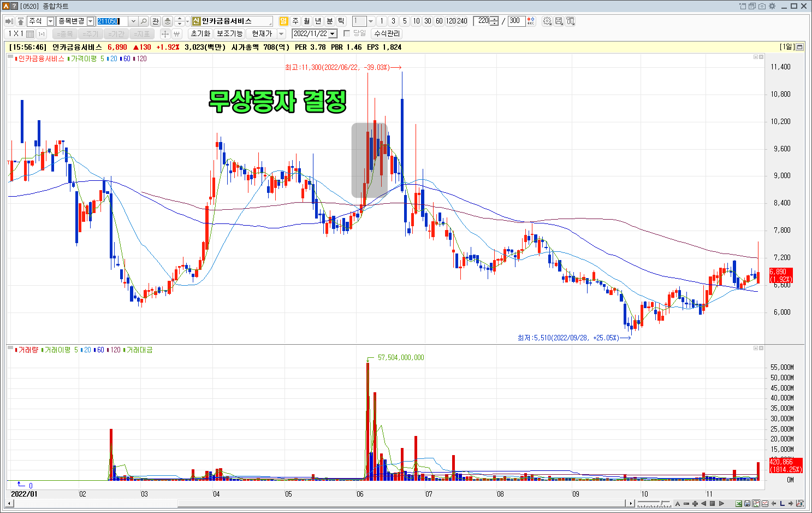Click the 1+1 chart add icon
Screen dimensions: 812x513
(x=42, y=34)
